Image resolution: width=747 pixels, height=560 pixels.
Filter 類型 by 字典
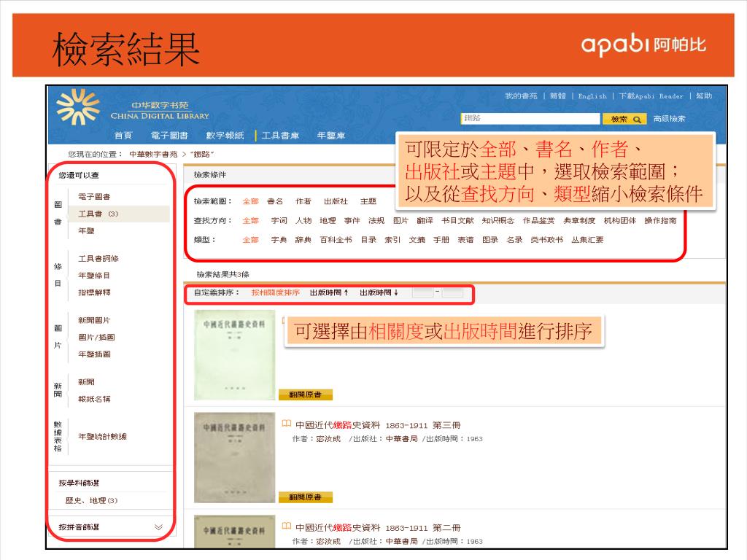click(279, 239)
